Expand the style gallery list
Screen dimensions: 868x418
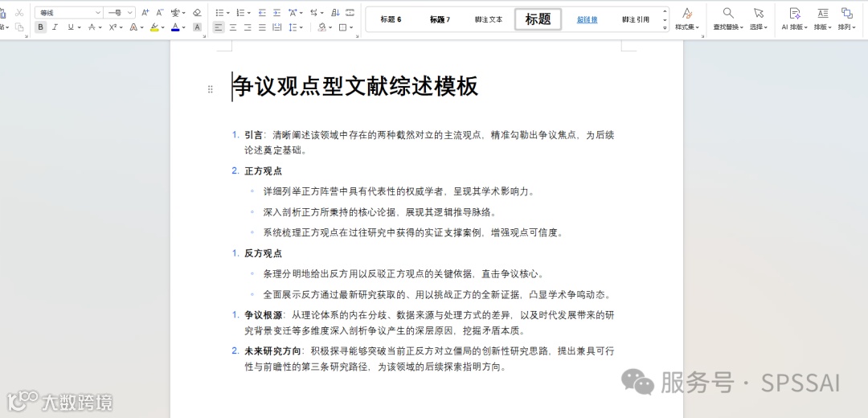click(665, 27)
